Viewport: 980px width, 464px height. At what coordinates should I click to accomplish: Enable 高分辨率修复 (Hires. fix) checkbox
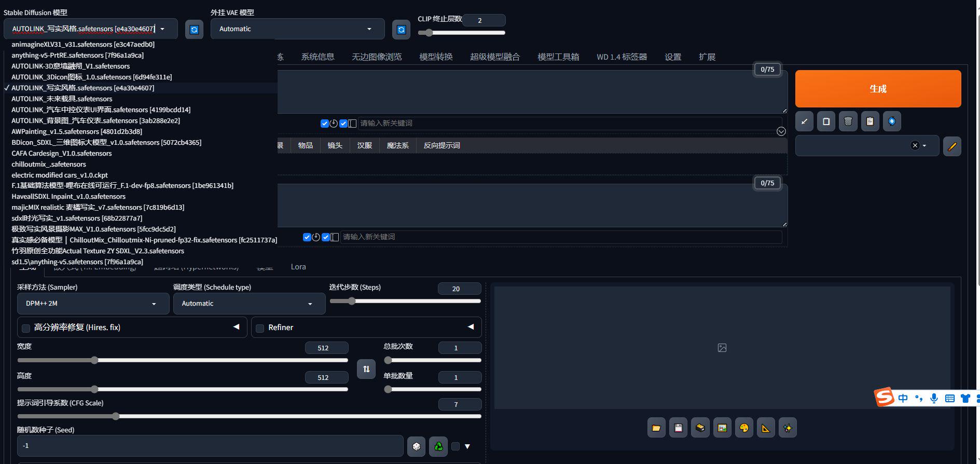tap(26, 328)
